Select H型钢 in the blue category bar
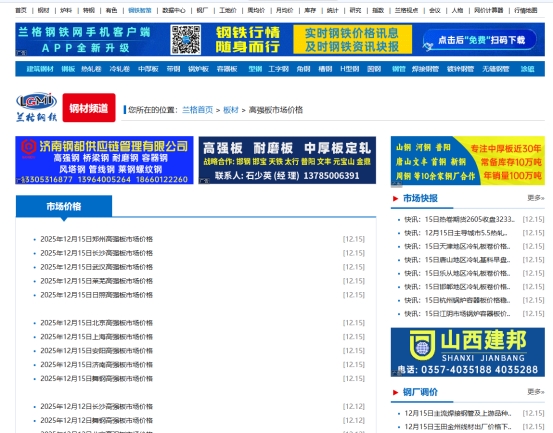Screen dimensions: 553x433 point(350,69)
